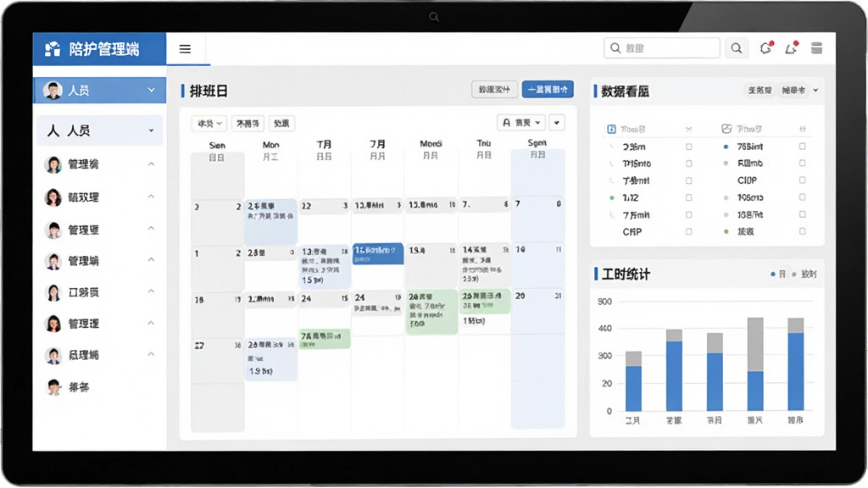Open the bell alert icon with red dot

792,47
